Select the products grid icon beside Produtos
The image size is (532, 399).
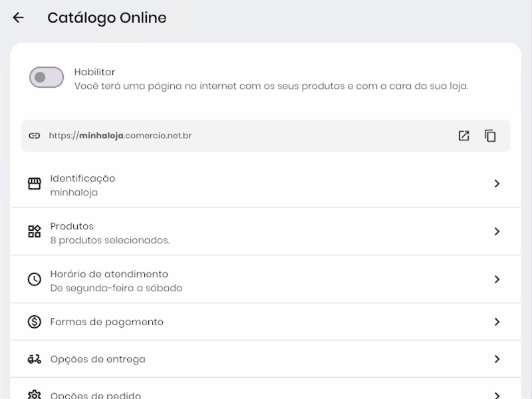[x=33, y=231]
